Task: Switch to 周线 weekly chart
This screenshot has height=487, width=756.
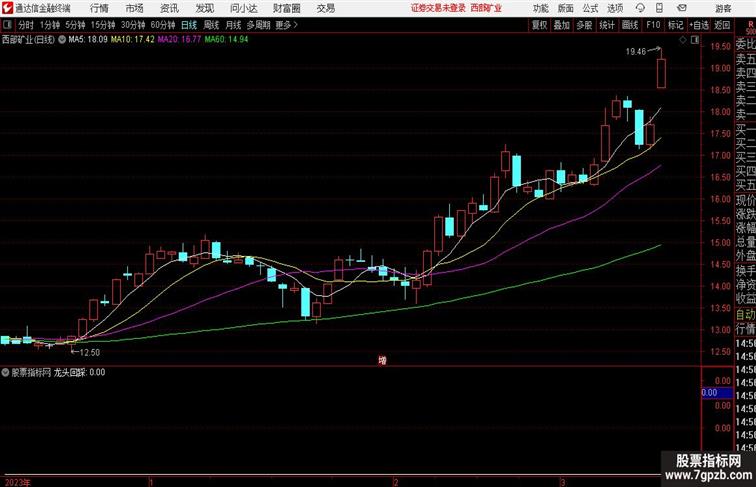Action: point(211,25)
